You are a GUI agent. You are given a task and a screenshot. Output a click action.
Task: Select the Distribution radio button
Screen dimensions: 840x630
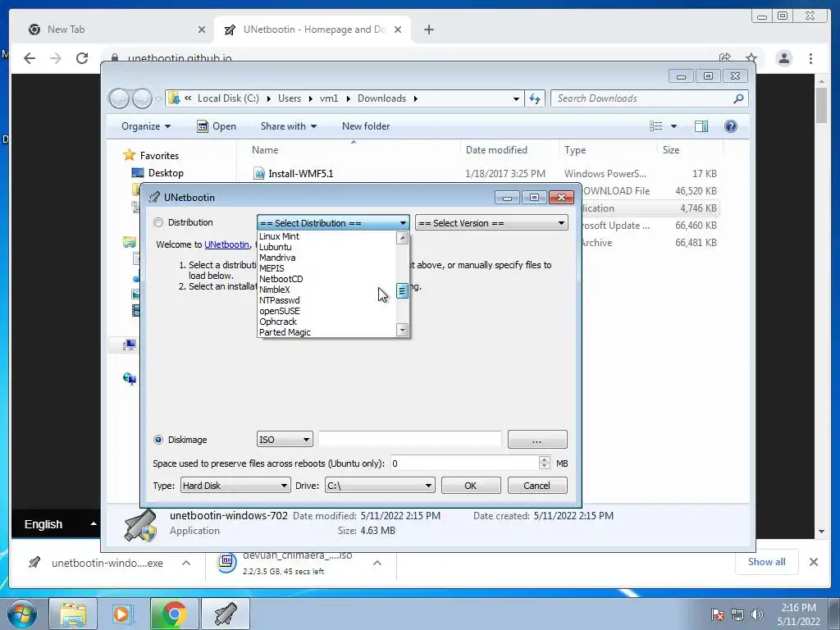click(x=158, y=222)
